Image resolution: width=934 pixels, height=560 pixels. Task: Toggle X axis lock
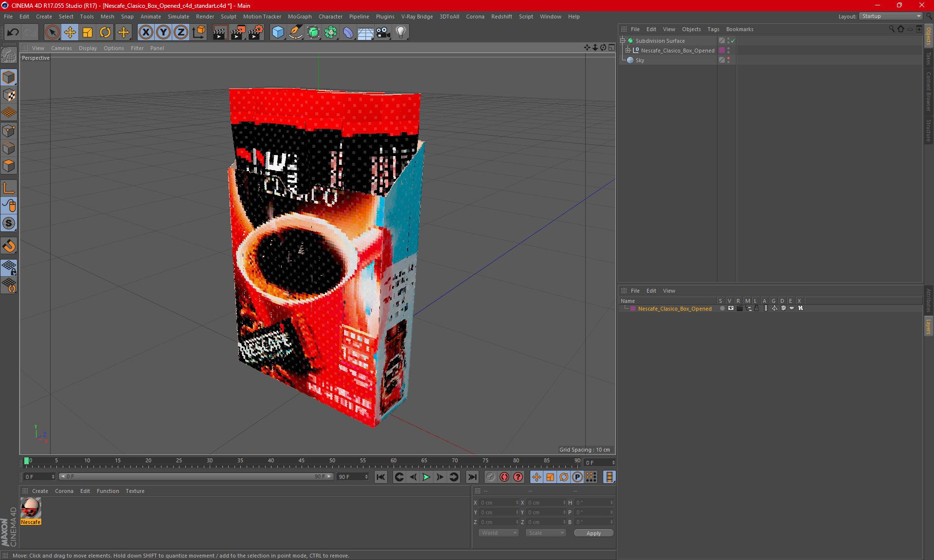point(145,32)
